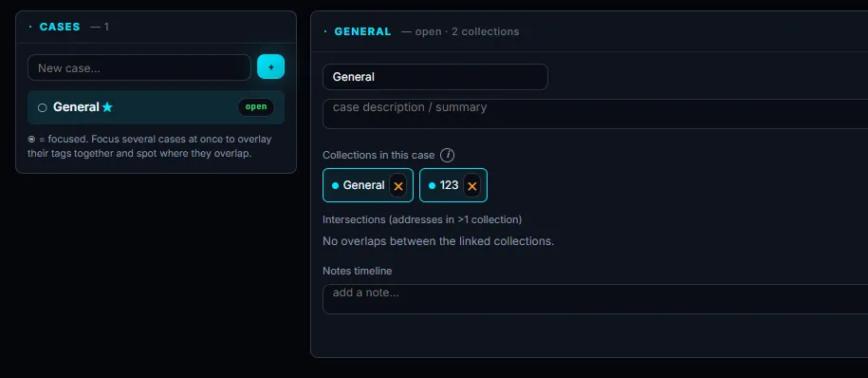
Task: Remove the 123 collection with its X icon
Action: click(x=471, y=185)
